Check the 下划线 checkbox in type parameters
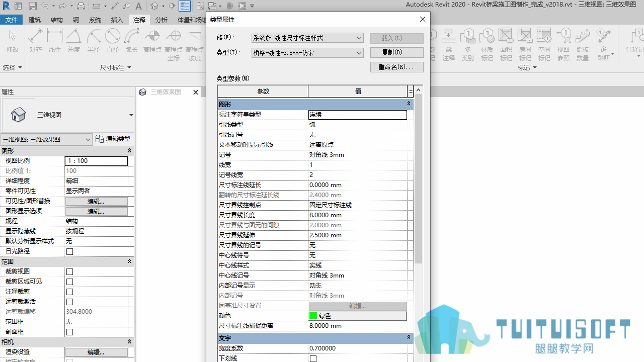Image resolution: width=644 pixels, height=362 pixels. coord(313,358)
